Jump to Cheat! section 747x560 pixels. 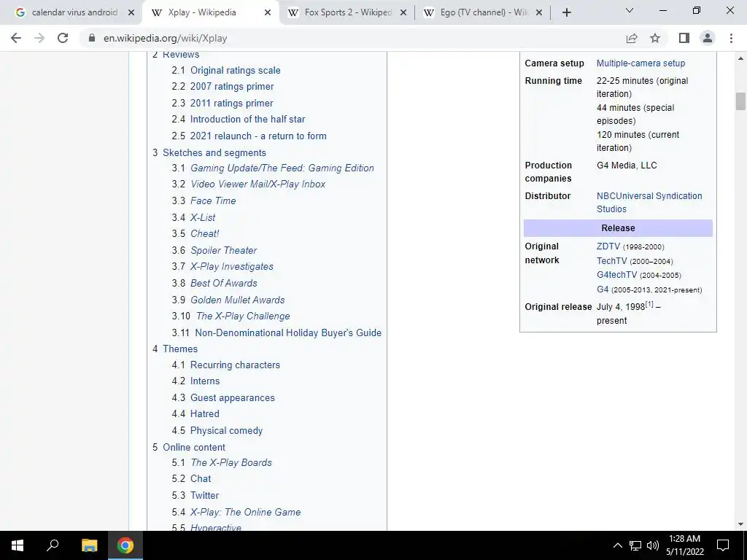click(205, 234)
